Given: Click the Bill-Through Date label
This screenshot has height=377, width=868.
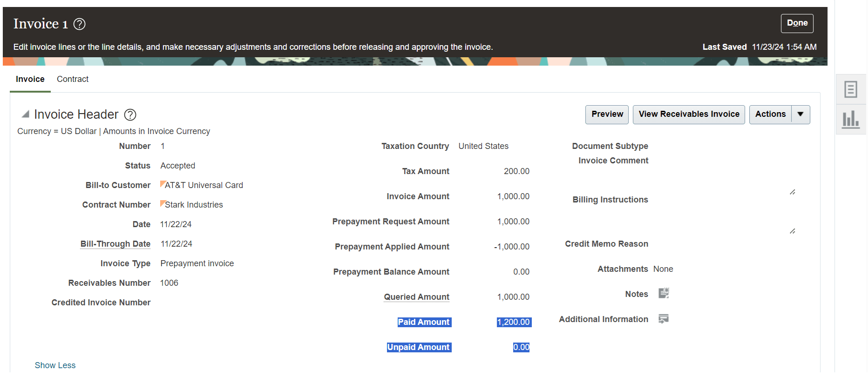Looking at the screenshot, I should [x=115, y=244].
